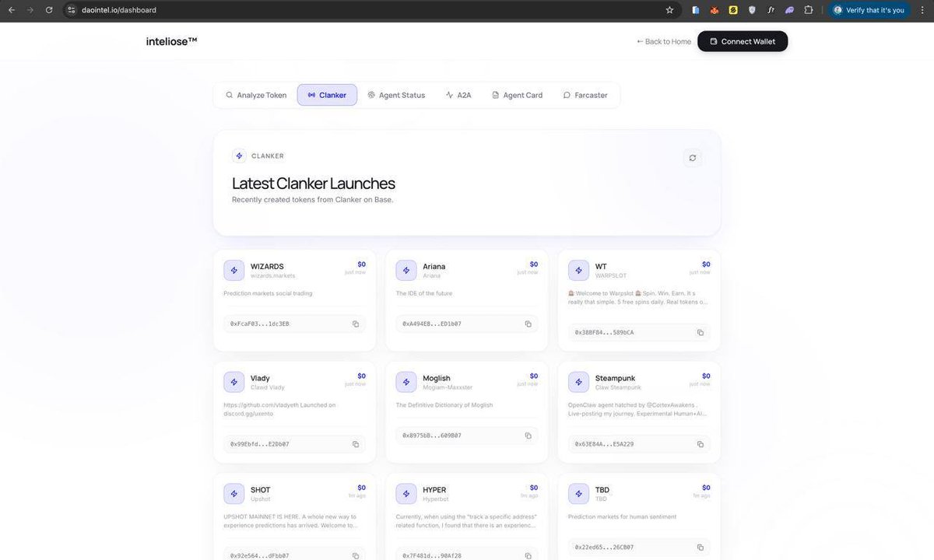This screenshot has width=934, height=560.
Task: Click the Vlady token logo icon
Action: 233,382
